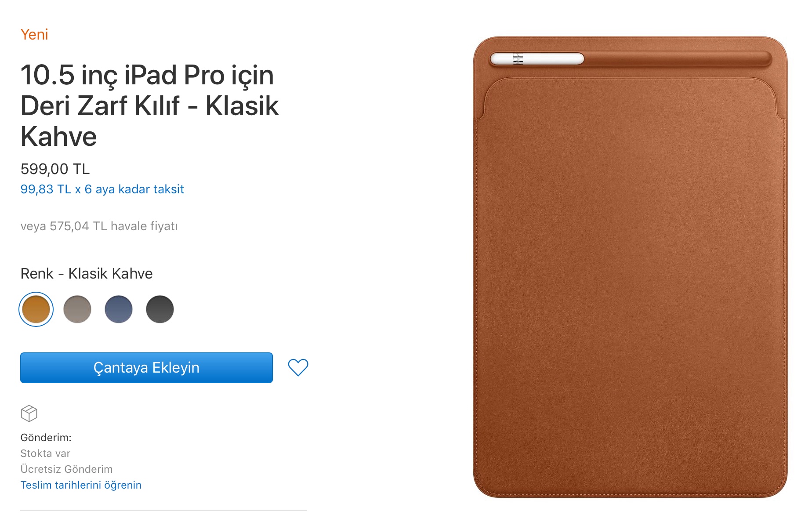This screenshot has height=522, width=812.
Task: Select the Klasik Kahve brown color swatch
Action: coord(36,309)
